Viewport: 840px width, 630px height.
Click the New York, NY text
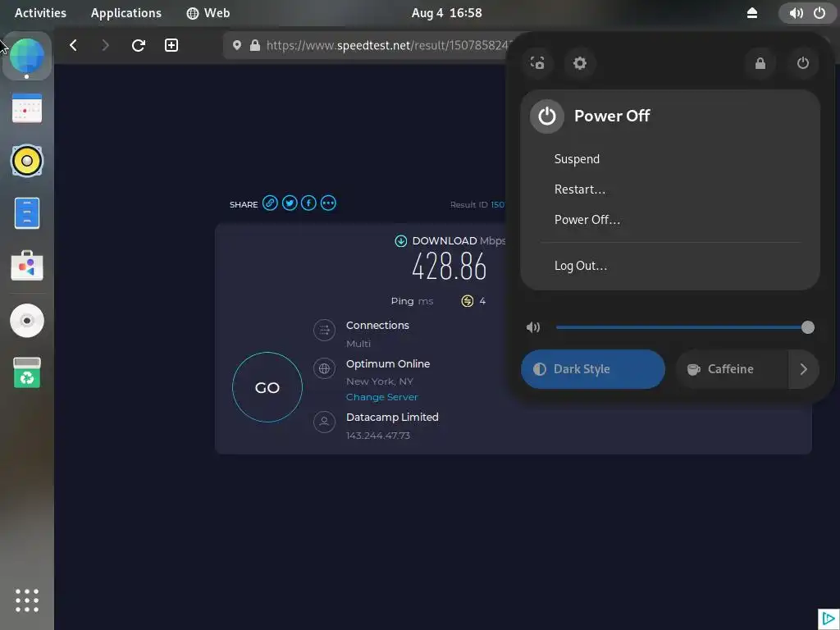pyautogui.click(x=379, y=381)
